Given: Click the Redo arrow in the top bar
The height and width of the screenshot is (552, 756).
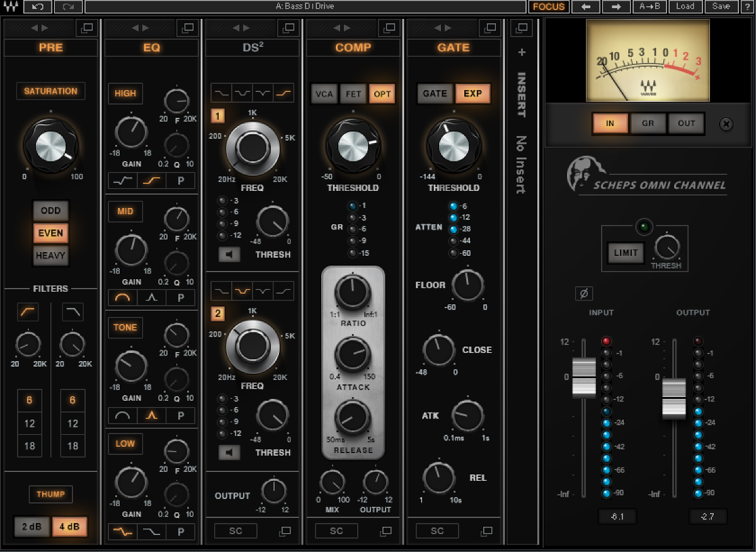Looking at the screenshot, I should (x=68, y=6).
